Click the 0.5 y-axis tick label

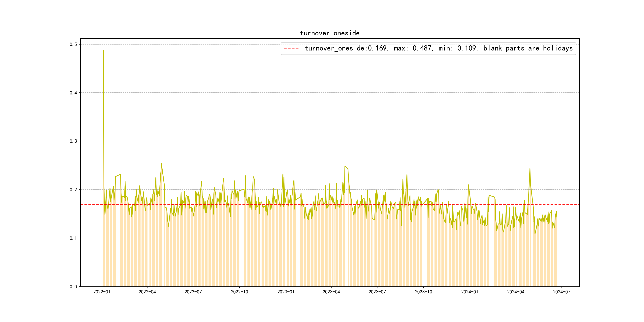point(73,45)
